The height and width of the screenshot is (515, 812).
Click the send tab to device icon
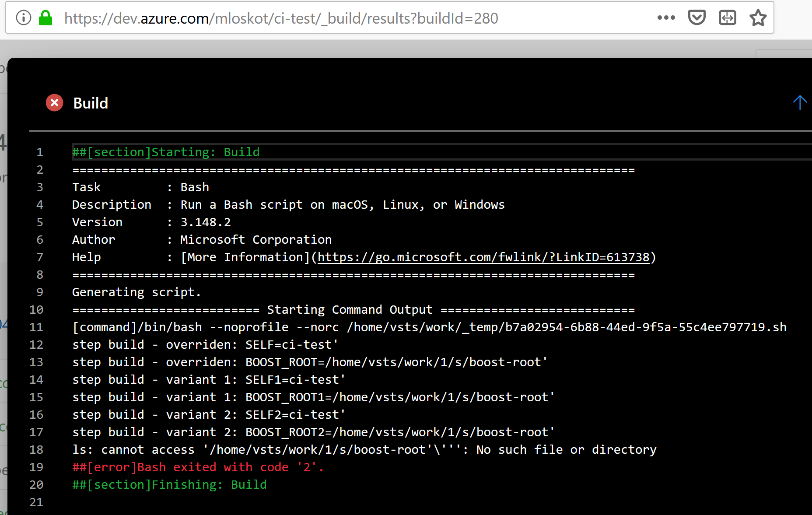tap(727, 18)
